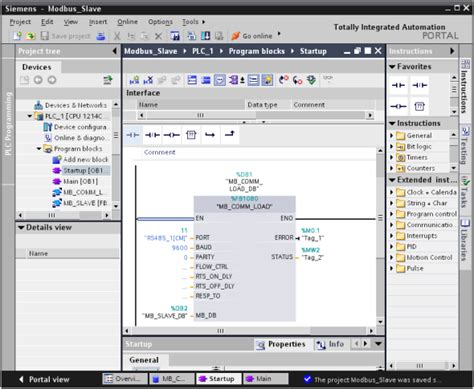Viewport: 474px width, 389px height.
Task: Open the Tools menu
Action: [190, 22]
